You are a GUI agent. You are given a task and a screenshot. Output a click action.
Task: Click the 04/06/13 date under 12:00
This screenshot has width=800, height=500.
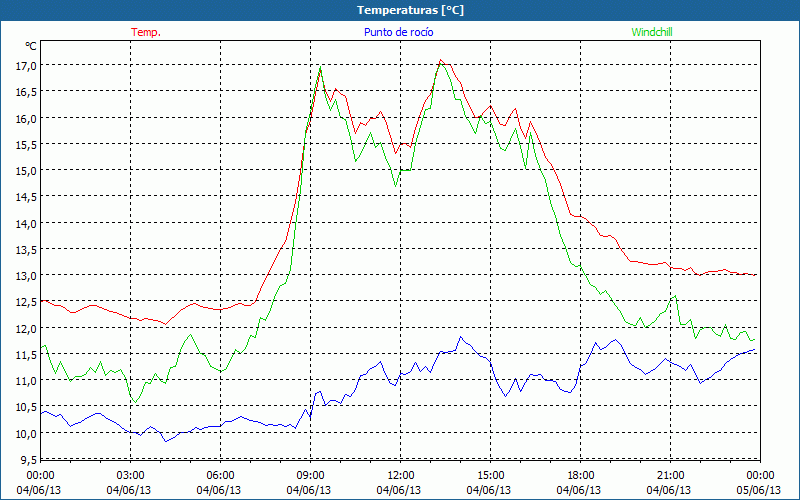[398, 490]
